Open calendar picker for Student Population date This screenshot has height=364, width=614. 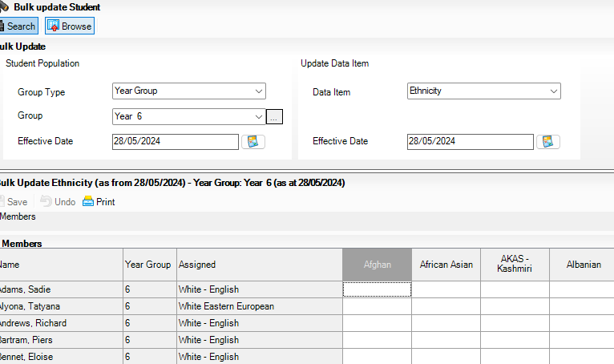click(253, 142)
